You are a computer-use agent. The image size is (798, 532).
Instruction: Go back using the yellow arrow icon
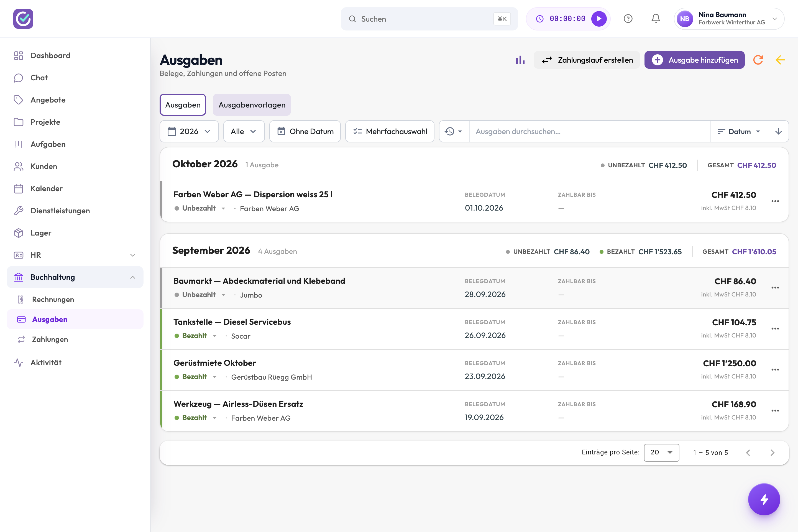[x=780, y=60]
